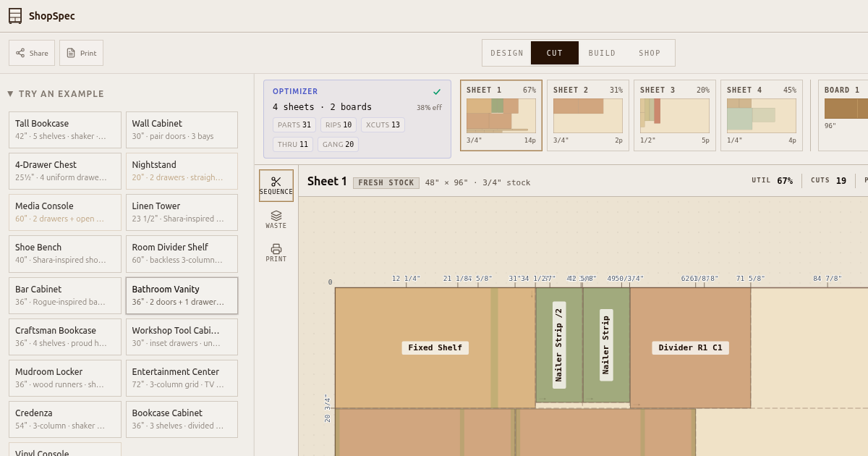Select the Sheet 3 thumbnail
This screenshot has height=456, width=868.
[675, 116]
